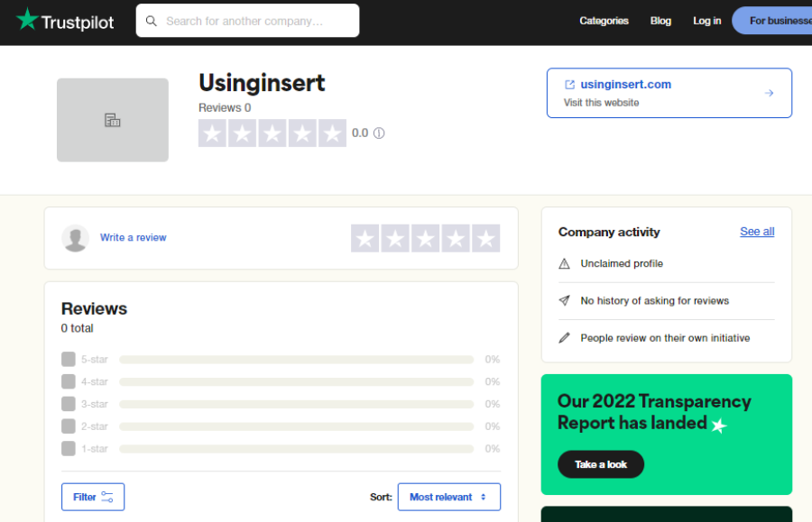
Task: Focus the Search for another company field
Action: coord(247,21)
